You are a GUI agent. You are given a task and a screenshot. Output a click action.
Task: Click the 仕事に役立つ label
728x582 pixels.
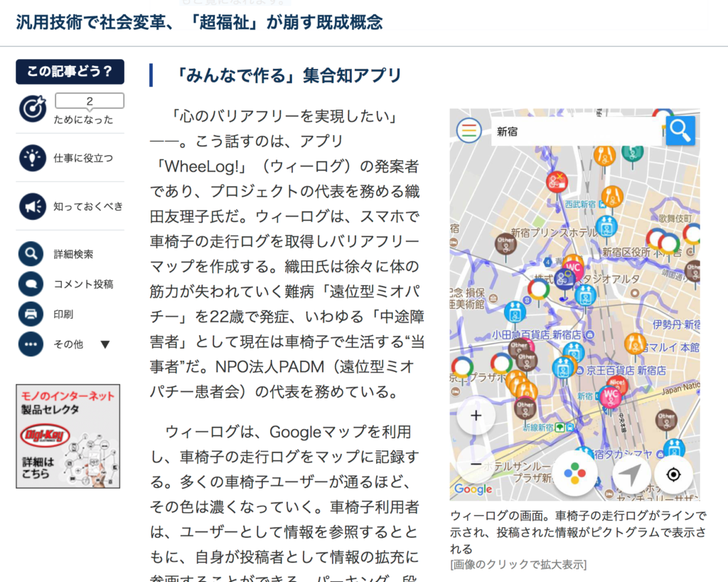tap(84, 159)
